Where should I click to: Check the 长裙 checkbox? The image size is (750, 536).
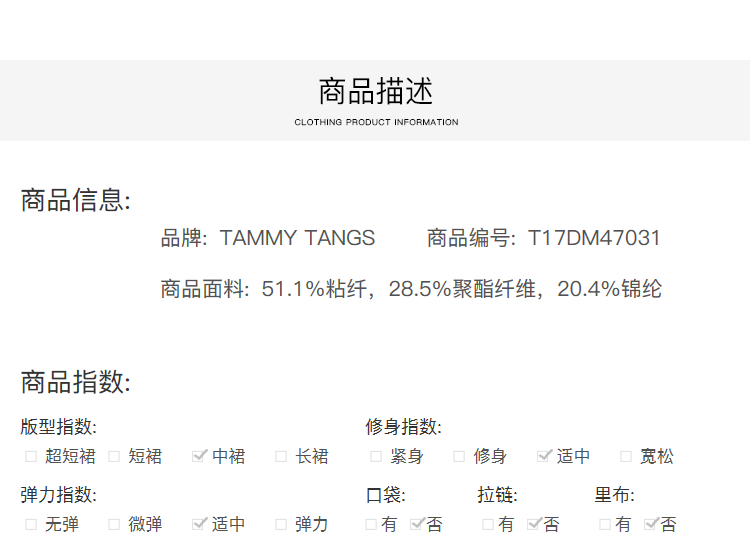coord(282,457)
